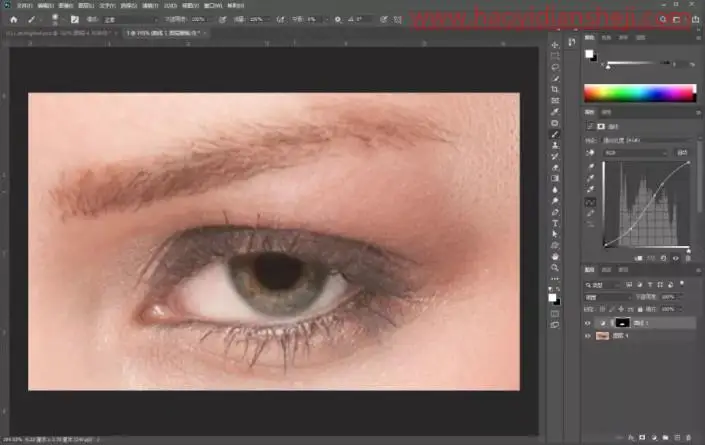The height and width of the screenshot is (445, 705).
Task: Click the foreground color swatch in toolbar
Action: tap(552, 298)
